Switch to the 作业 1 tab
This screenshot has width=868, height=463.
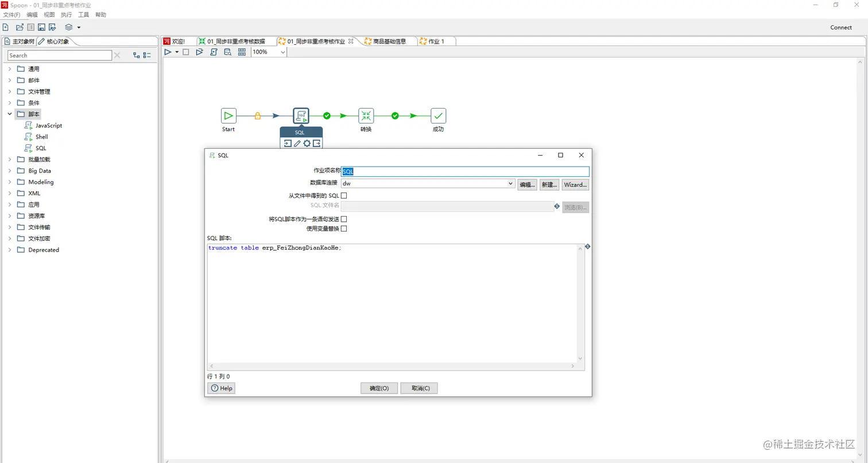[x=436, y=41]
